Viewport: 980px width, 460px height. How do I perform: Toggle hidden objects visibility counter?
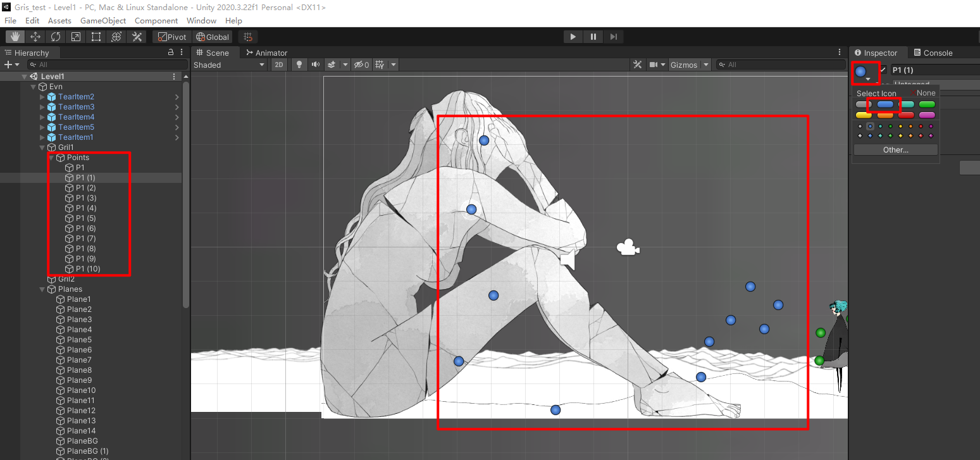pyautogui.click(x=362, y=65)
